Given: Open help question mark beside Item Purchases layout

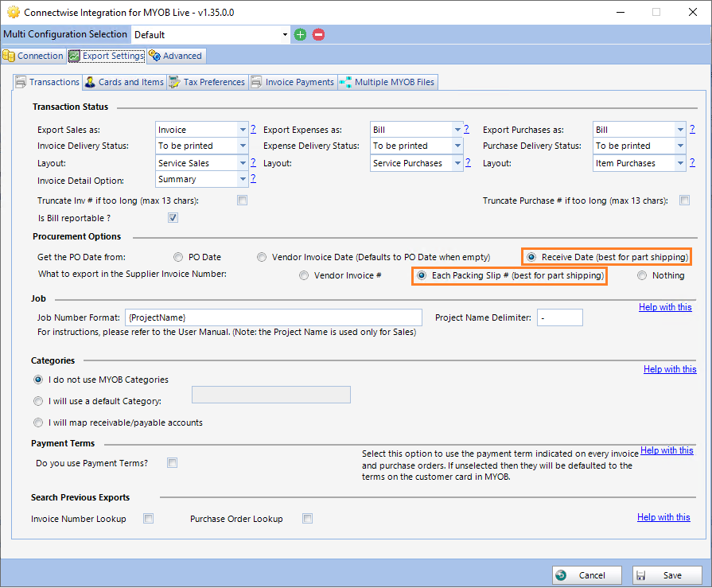Looking at the screenshot, I should pos(692,162).
